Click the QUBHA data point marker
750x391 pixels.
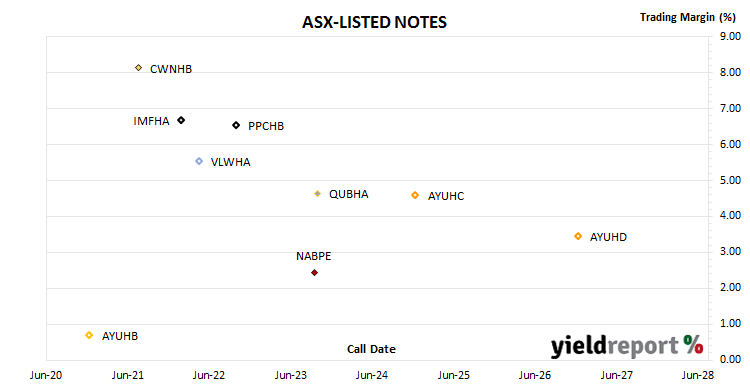(318, 194)
